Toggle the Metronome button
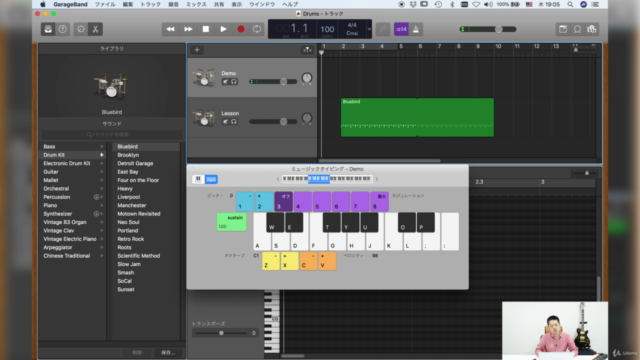 [416, 29]
